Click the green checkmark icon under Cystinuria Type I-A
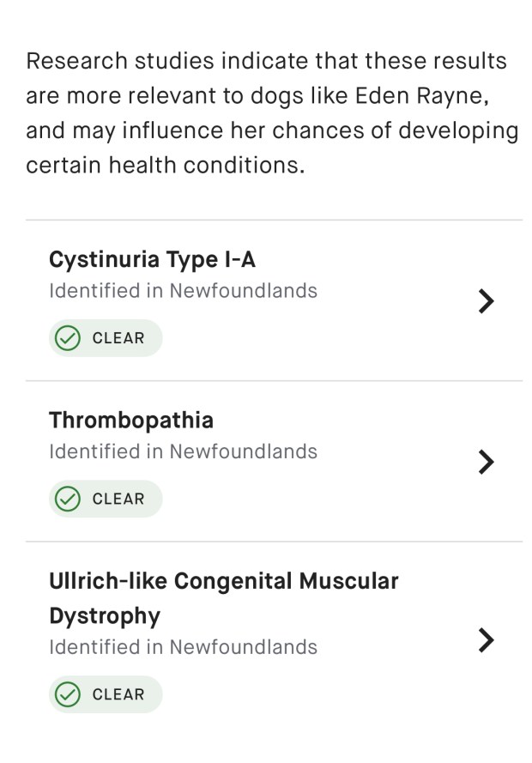This screenshot has height=763, width=532. [x=67, y=338]
